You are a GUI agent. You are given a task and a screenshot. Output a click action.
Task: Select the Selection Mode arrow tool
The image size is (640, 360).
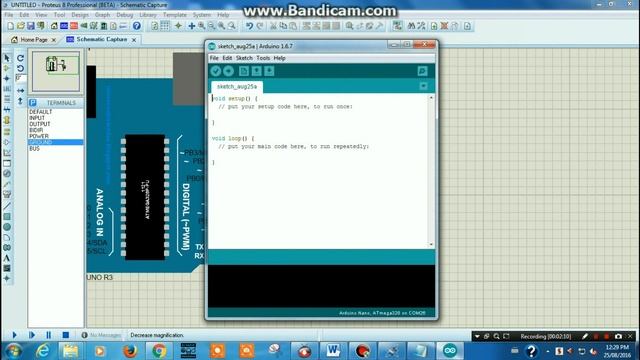[x=7, y=58]
